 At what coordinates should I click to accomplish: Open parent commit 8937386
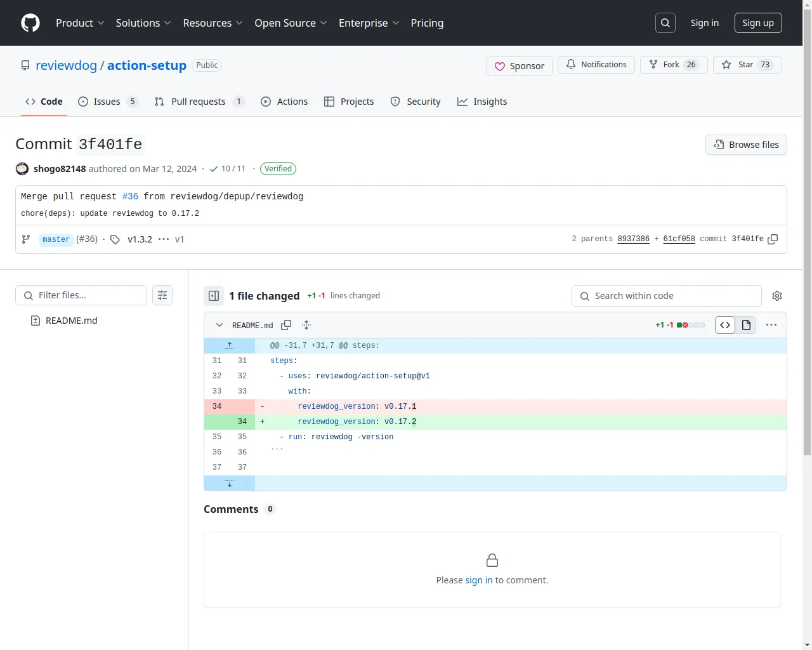633,239
